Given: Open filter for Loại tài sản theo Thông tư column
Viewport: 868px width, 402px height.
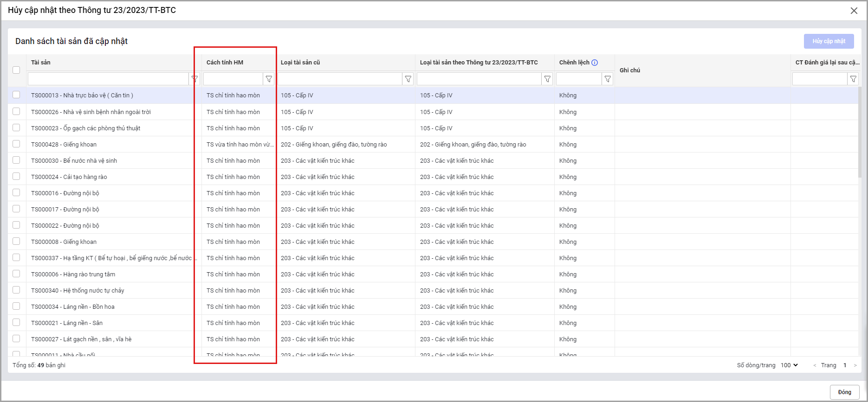Looking at the screenshot, I should (547, 79).
